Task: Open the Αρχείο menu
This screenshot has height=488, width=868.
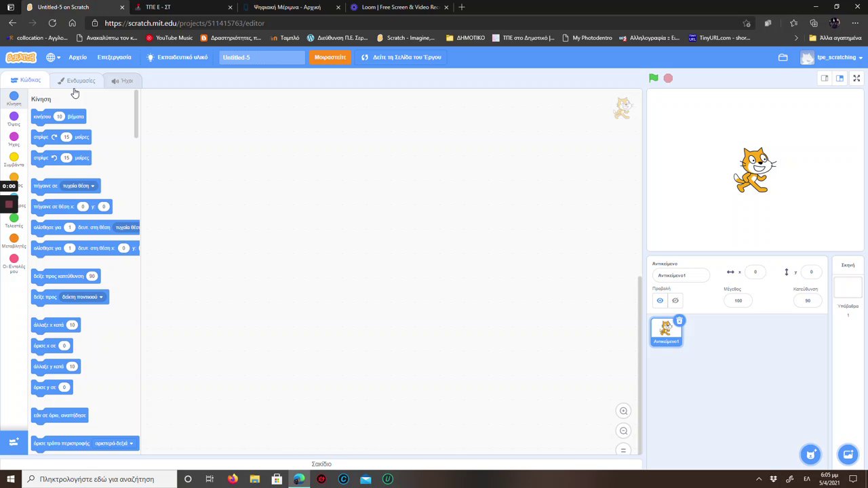Action: [77, 57]
